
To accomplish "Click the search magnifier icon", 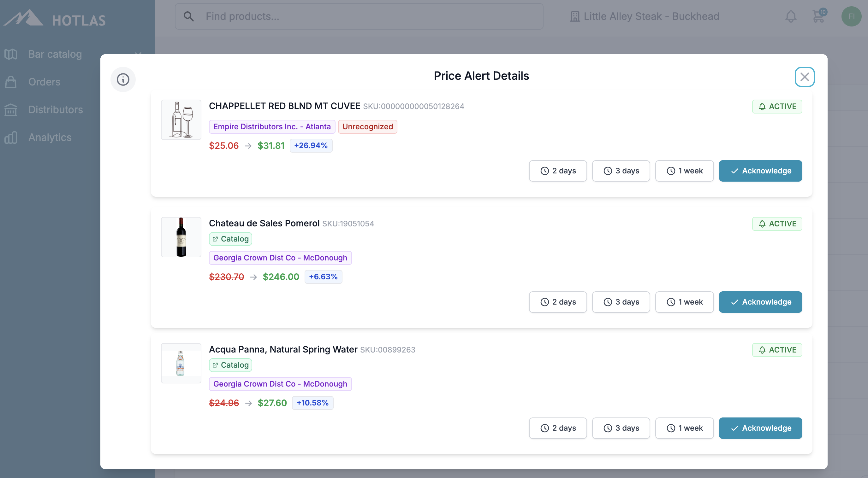I will [x=189, y=16].
